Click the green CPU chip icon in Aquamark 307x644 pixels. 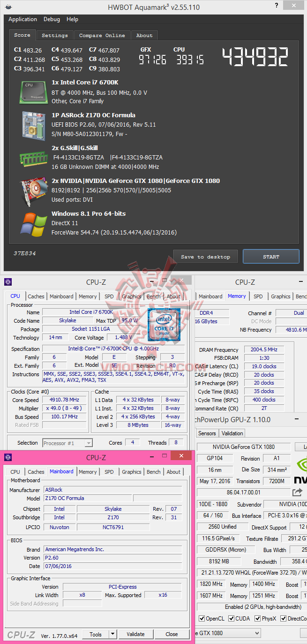(x=33, y=92)
